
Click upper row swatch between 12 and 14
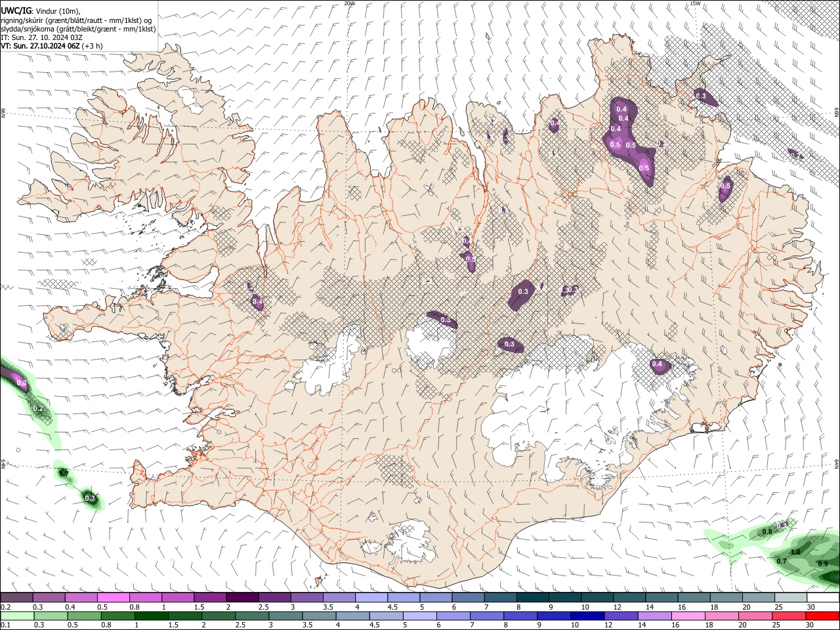point(629,598)
